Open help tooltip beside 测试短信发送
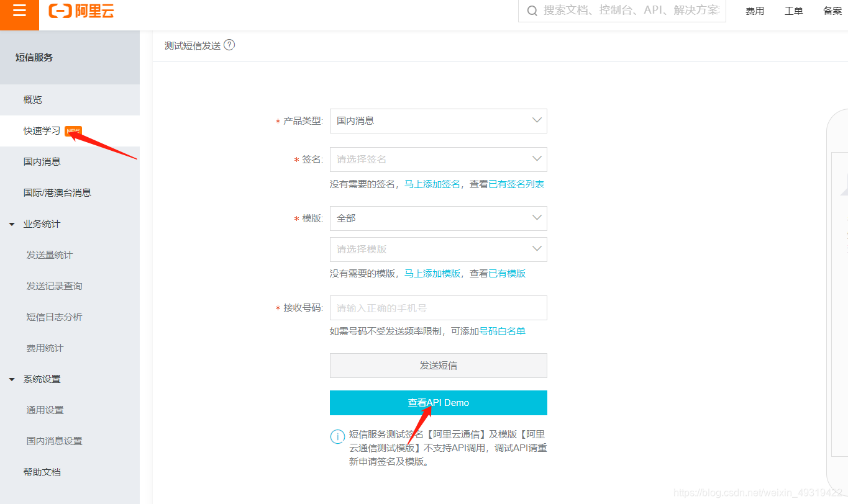Image resolution: width=848 pixels, height=504 pixels. (x=229, y=45)
